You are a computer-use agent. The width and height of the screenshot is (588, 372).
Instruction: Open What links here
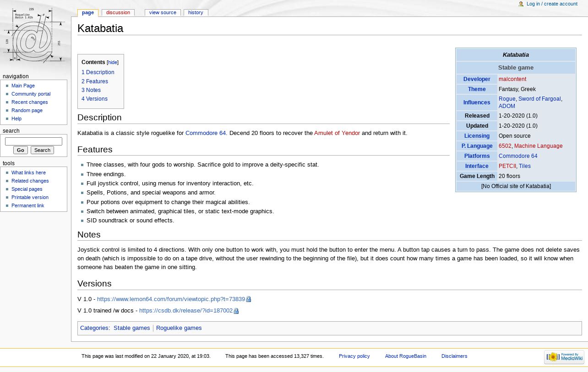tap(28, 173)
